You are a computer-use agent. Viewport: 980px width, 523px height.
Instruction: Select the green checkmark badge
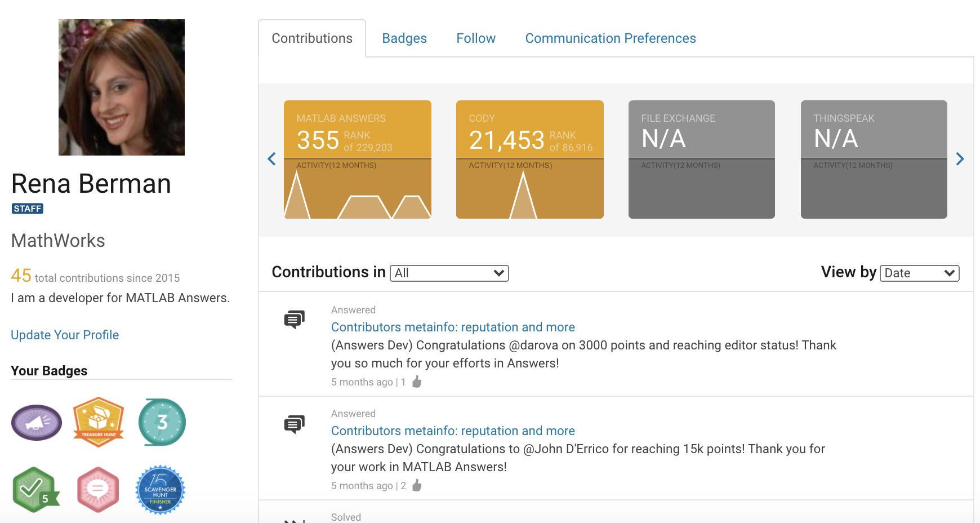pos(35,489)
